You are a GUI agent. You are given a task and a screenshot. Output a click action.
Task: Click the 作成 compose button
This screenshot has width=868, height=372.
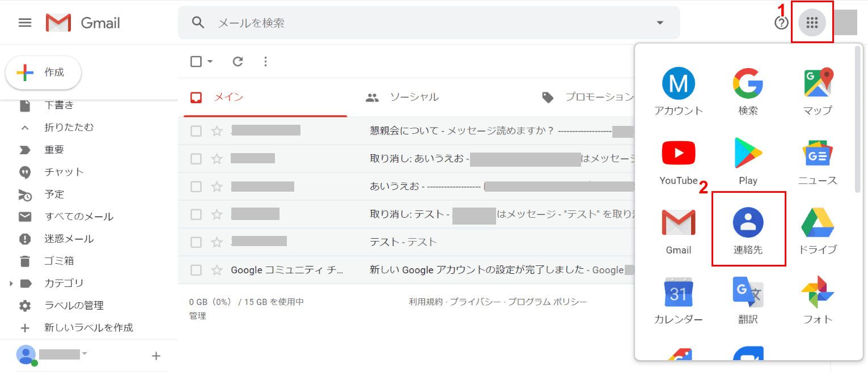[43, 73]
